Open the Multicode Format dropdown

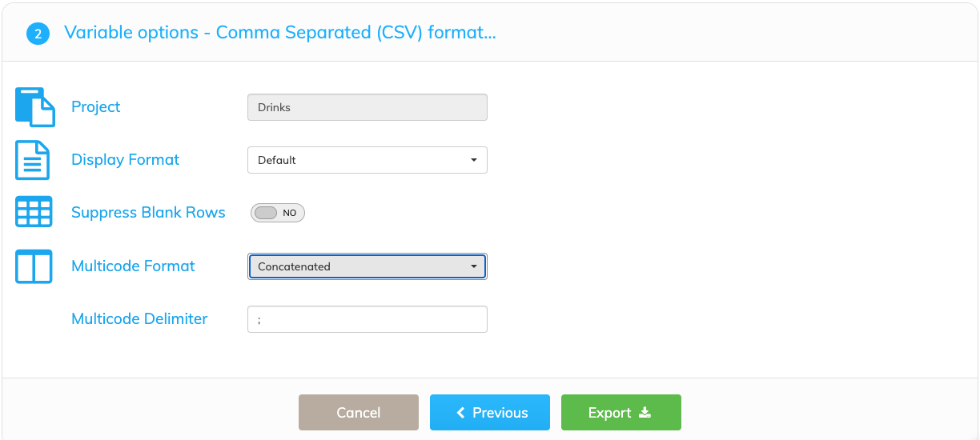pyautogui.click(x=367, y=266)
